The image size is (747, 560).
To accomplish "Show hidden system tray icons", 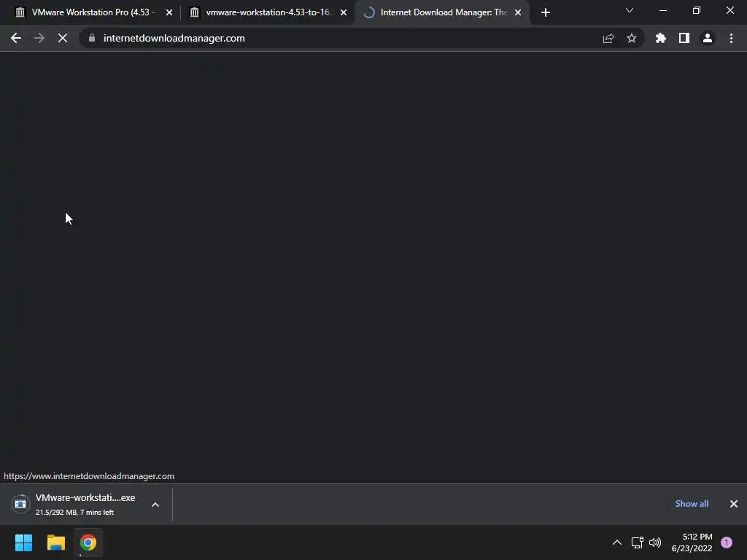I will [x=617, y=542].
